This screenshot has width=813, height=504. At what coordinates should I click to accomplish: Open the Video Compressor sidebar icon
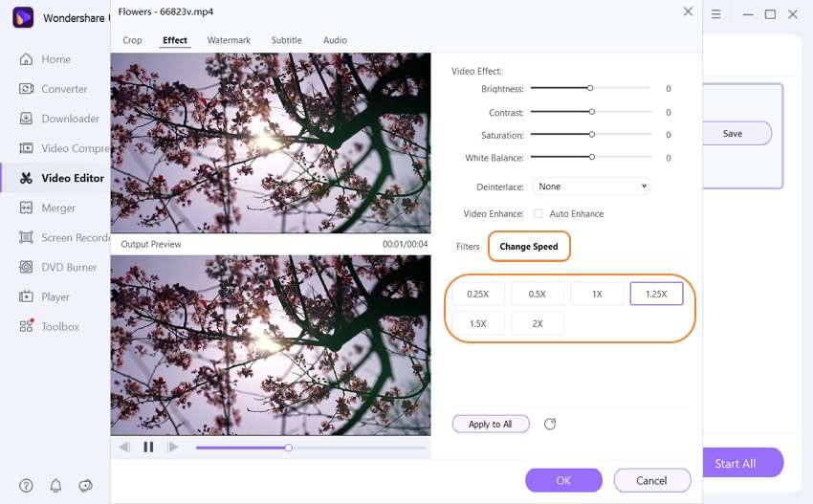[26, 148]
